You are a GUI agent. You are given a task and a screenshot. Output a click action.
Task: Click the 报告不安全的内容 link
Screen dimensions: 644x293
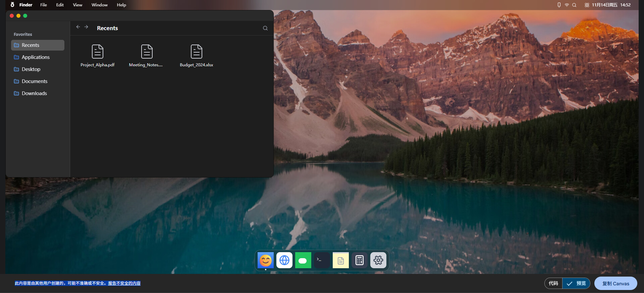(x=124, y=283)
